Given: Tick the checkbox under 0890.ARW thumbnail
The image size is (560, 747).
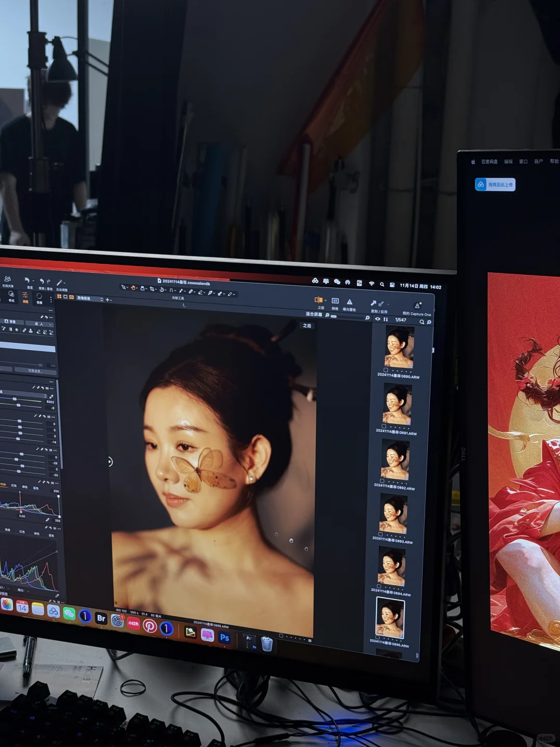Looking at the screenshot, I should pyautogui.click(x=385, y=370).
